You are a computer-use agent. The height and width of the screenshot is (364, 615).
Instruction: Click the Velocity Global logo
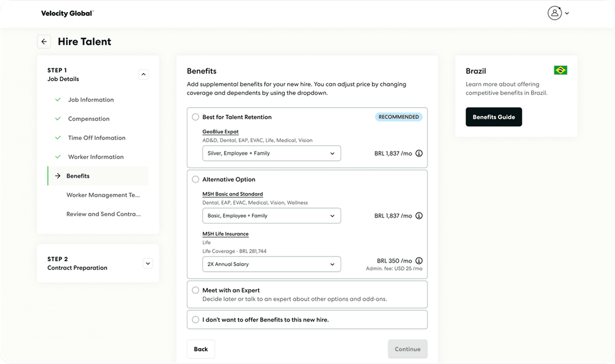68,13
